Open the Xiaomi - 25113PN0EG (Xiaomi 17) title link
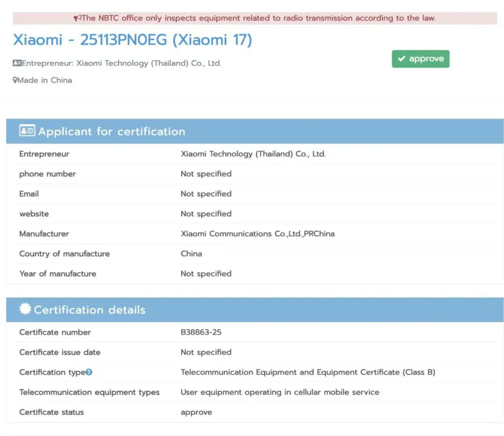 132,40
